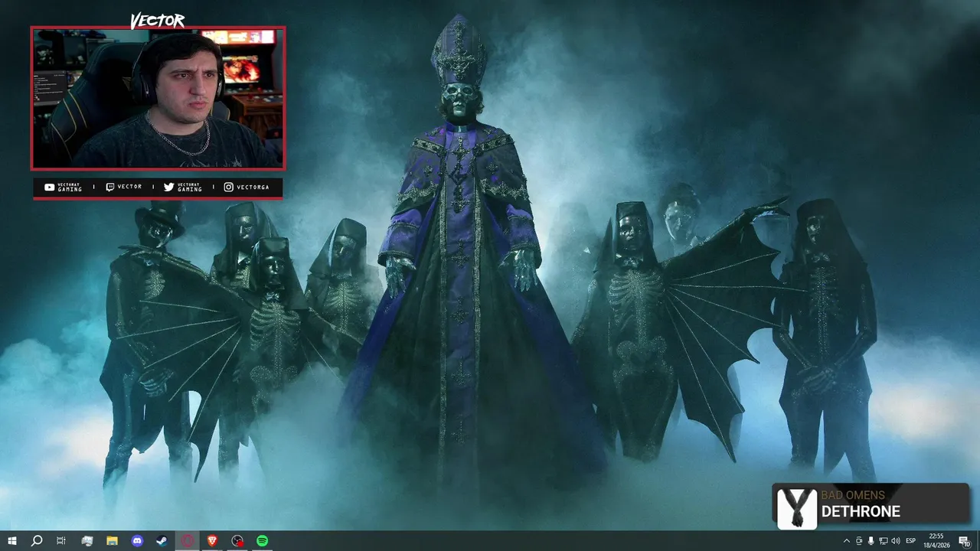This screenshot has height=551, width=980.
Task: Expand hidden system tray icons chevron
Action: (846, 541)
